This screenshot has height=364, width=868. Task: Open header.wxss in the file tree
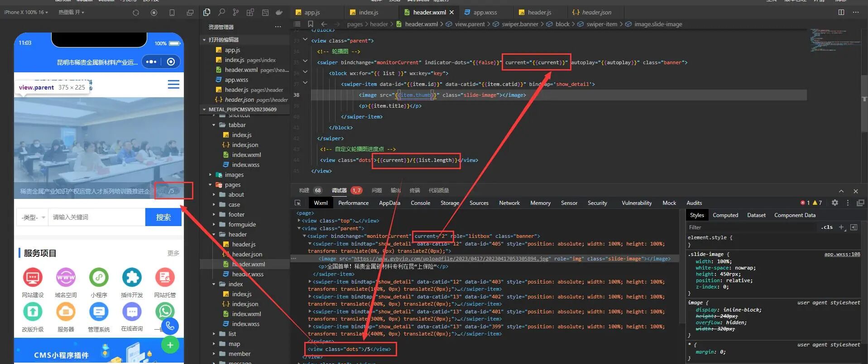(x=248, y=274)
